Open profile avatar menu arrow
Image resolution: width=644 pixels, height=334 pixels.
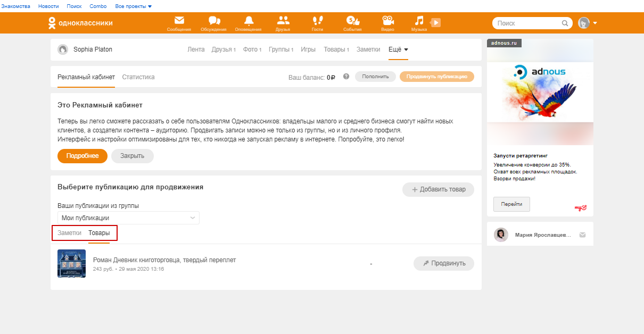pyautogui.click(x=595, y=23)
